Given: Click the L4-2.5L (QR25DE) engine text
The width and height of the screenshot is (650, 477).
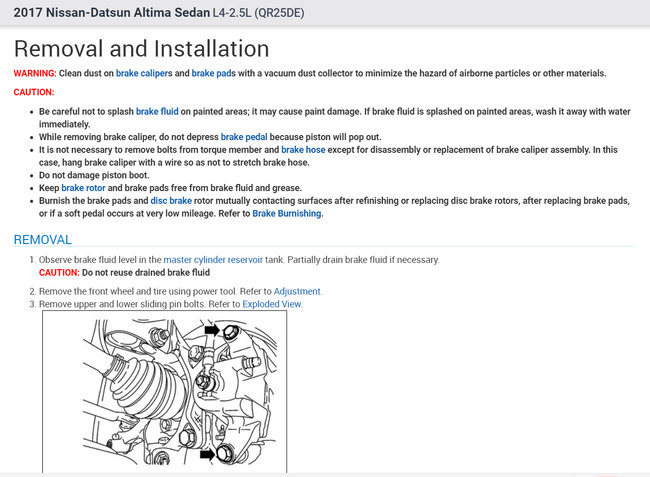Looking at the screenshot, I should [259, 13].
